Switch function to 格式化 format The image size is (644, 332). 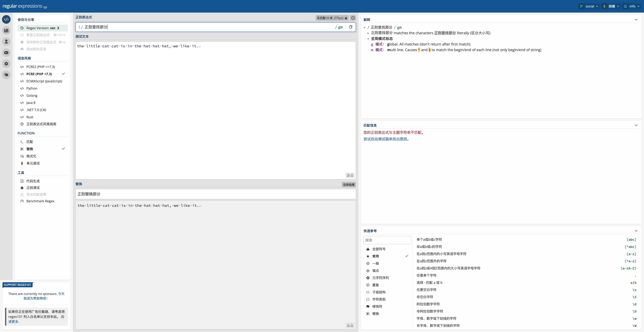[43, 156]
